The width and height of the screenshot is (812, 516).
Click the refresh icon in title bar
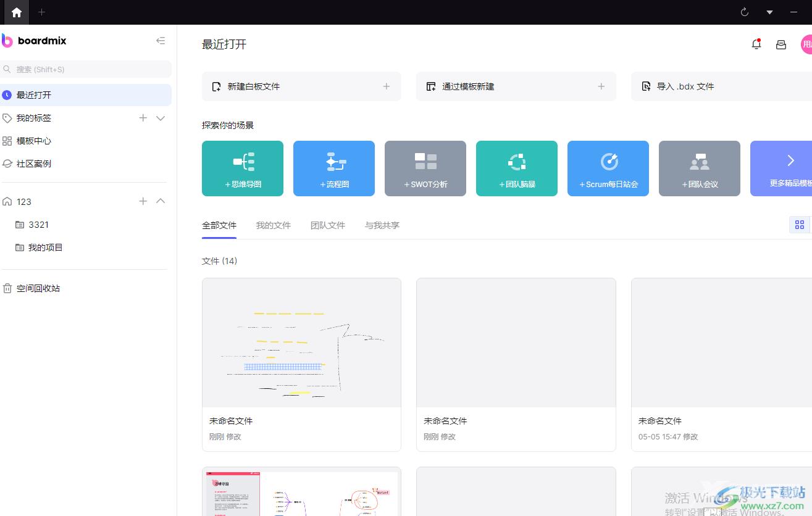[x=745, y=12]
